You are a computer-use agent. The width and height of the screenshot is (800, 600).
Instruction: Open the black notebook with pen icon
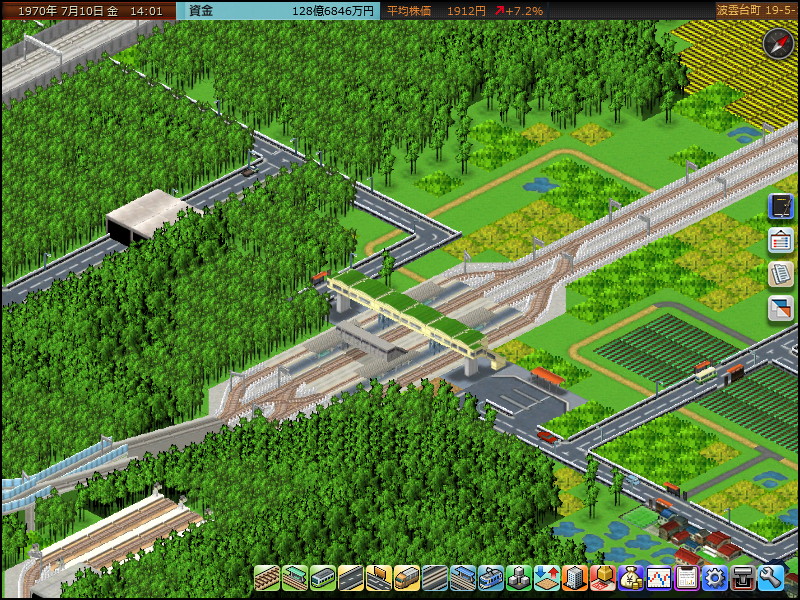[781, 207]
